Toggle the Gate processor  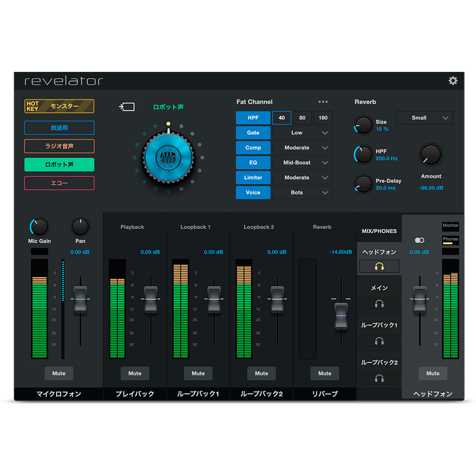coord(253,133)
